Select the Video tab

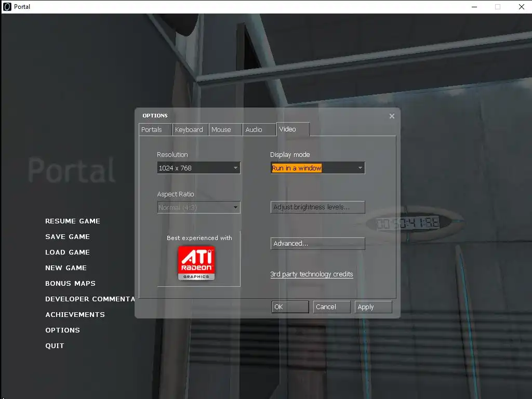tap(293, 129)
